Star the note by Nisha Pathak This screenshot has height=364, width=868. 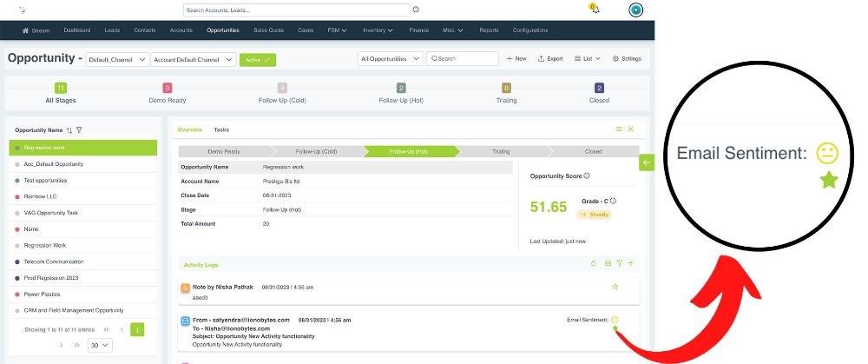tap(615, 286)
